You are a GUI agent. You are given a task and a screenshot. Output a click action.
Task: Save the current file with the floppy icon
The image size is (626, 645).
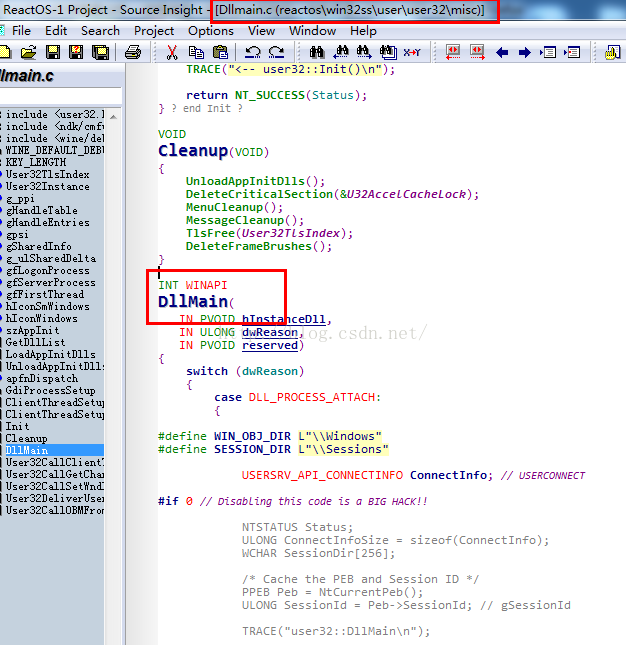[x=53, y=52]
